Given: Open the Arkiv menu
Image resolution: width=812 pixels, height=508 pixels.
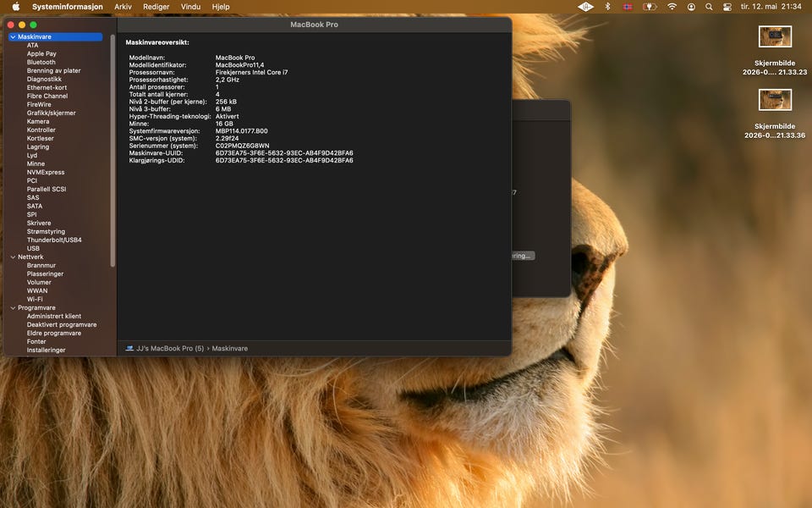Looking at the screenshot, I should (x=123, y=7).
